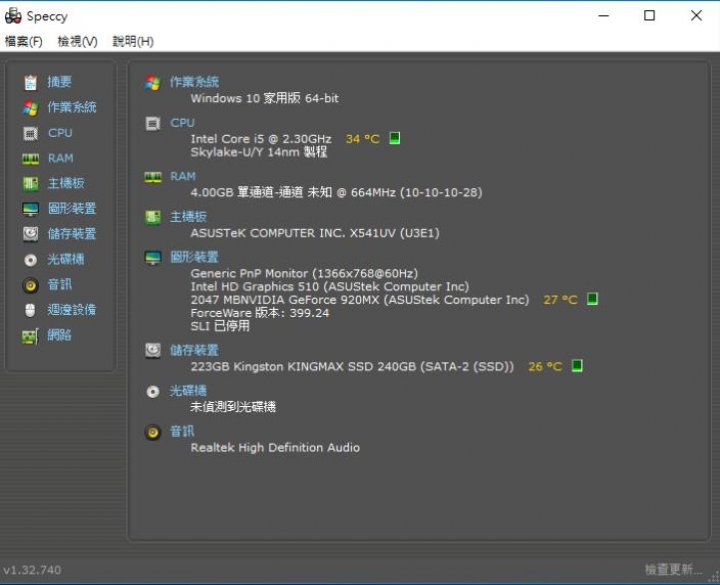Click the Realtek High Definition Audio text

(275, 447)
